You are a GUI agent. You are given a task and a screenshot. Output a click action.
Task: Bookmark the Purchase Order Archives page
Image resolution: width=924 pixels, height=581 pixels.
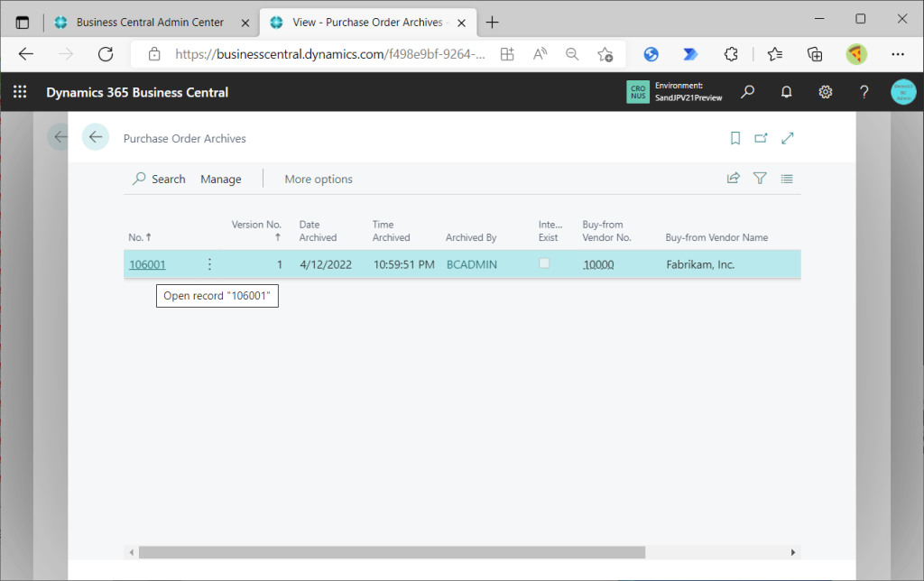pyautogui.click(x=735, y=138)
